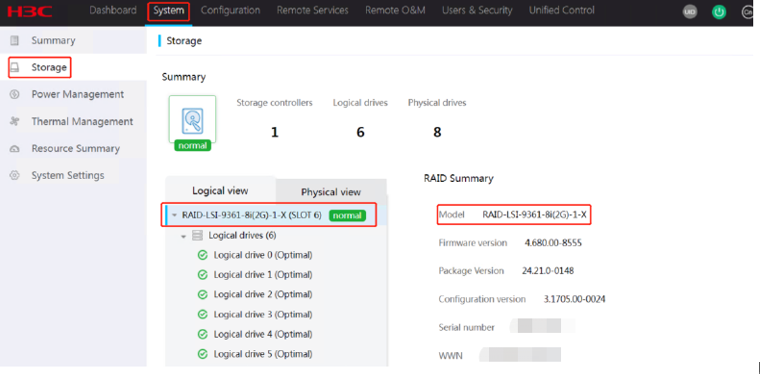The height and width of the screenshot is (374, 760).
Task: Click green check icon of Logical drive 0
Action: click(x=203, y=255)
